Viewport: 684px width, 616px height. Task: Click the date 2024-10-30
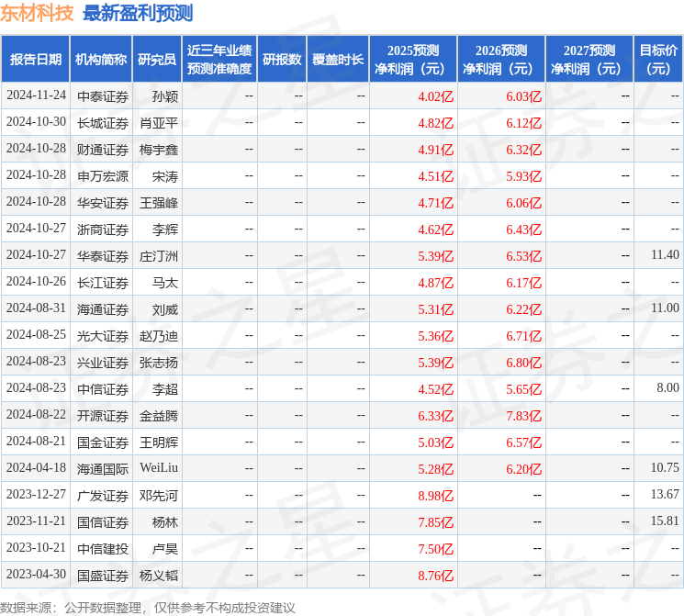[x=36, y=122]
